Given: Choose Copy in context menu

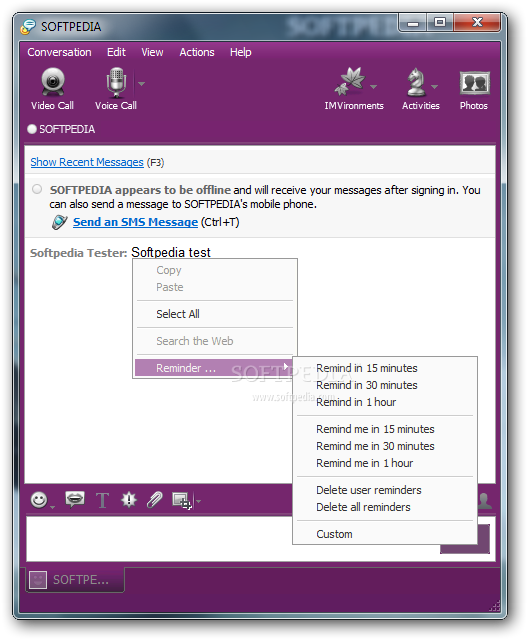Looking at the screenshot, I should 215,270.
